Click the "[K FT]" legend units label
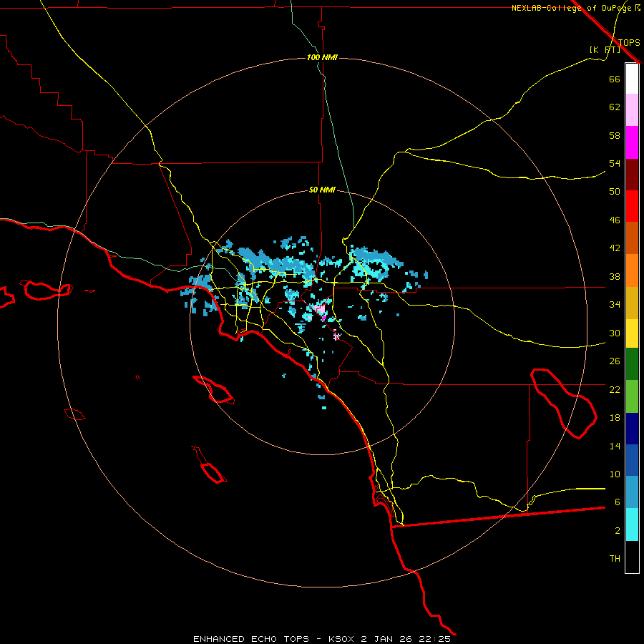644x644 pixels. (x=605, y=49)
